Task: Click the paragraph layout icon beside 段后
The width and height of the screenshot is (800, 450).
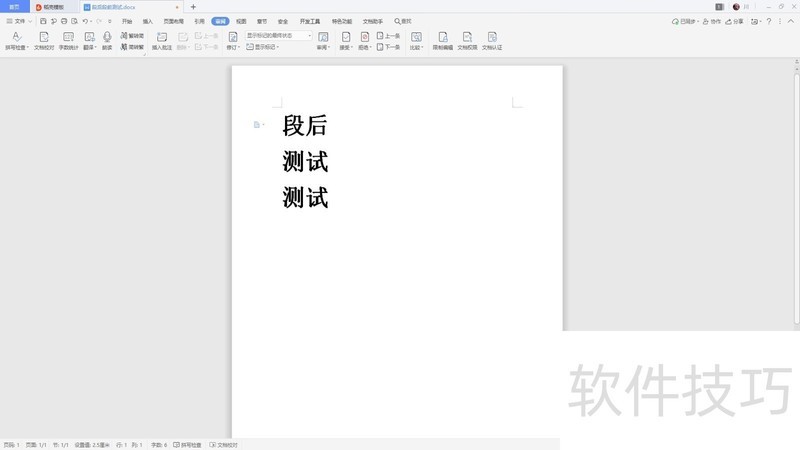Action: click(257, 124)
